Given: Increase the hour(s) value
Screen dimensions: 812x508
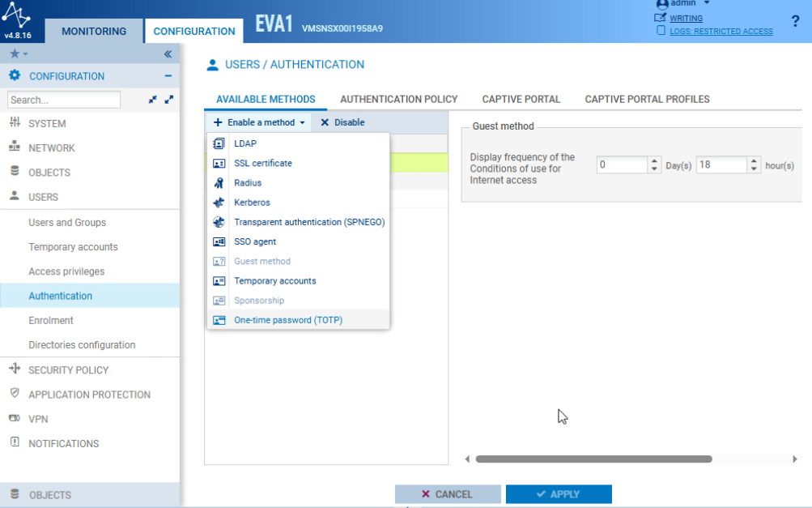Looking at the screenshot, I should pos(754,161).
